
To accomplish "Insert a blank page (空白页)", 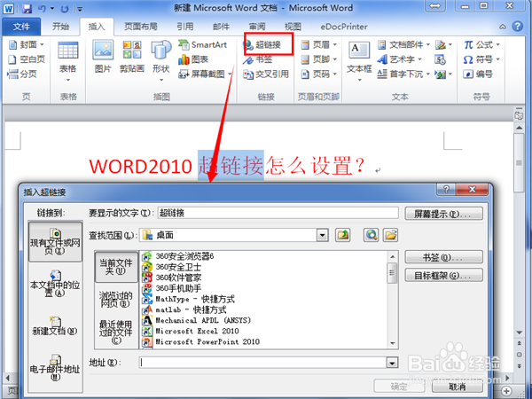I will click(x=27, y=59).
